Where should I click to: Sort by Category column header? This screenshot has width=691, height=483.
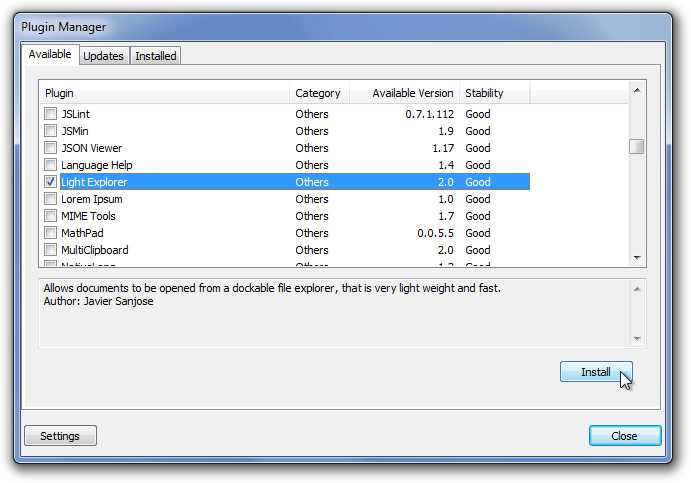319,93
